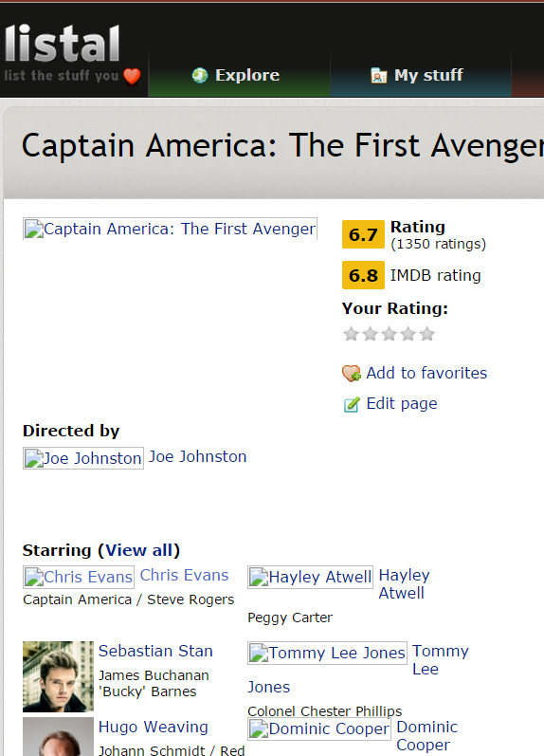Click the red heart in tagline
544x756 pixels.
[x=132, y=76]
